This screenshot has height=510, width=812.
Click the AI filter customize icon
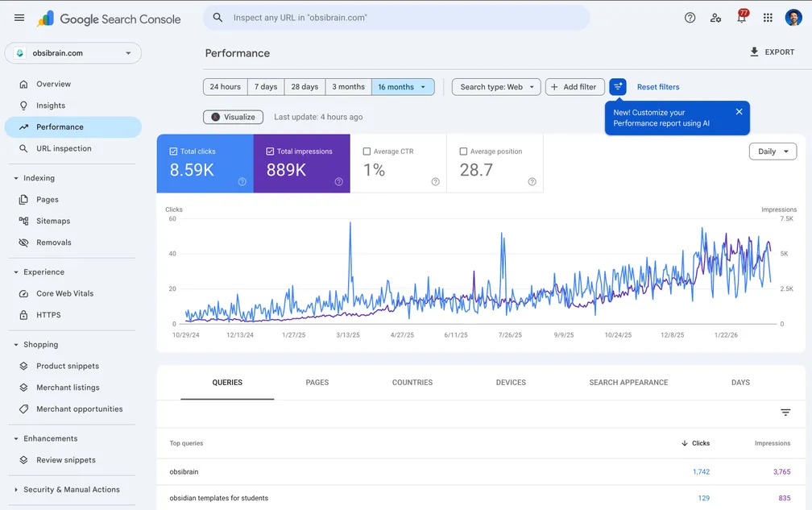pyautogui.click(x=618, y=87)
